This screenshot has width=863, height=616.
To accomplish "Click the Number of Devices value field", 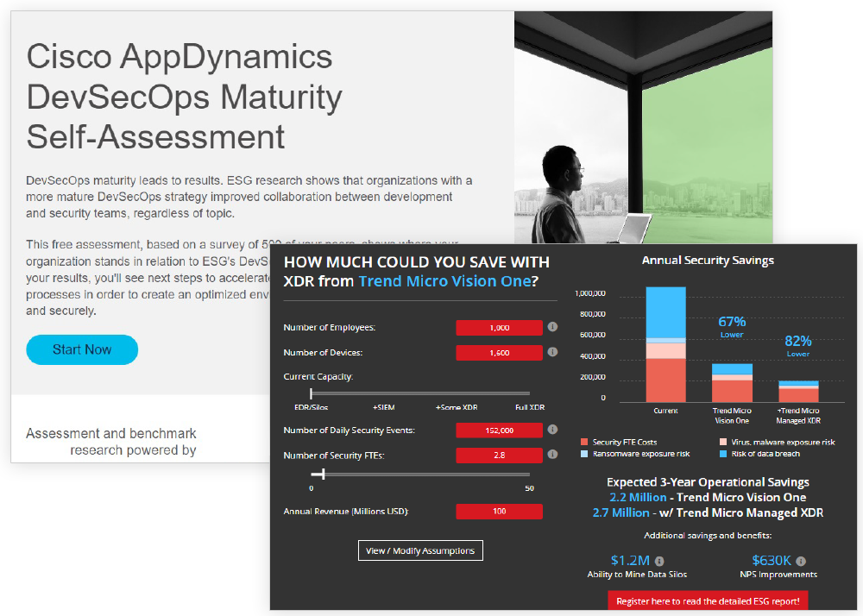I will click(x=499, y=353).
